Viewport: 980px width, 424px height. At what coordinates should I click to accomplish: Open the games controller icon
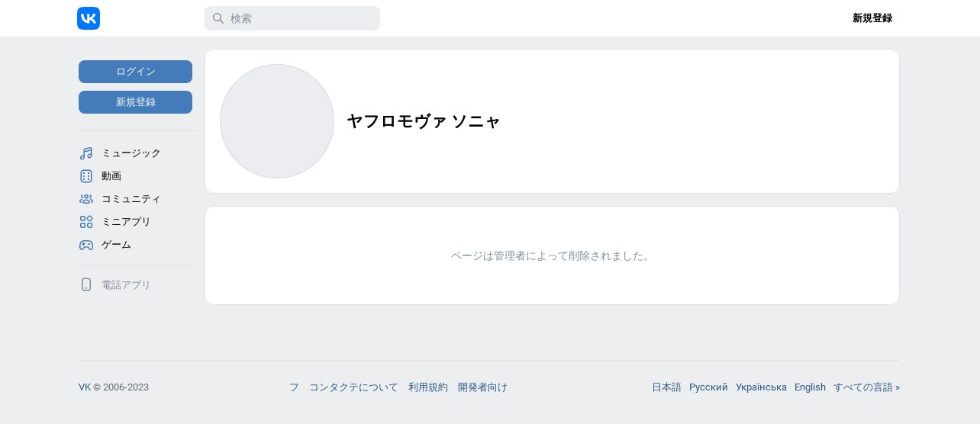click(x=86, y=245)
